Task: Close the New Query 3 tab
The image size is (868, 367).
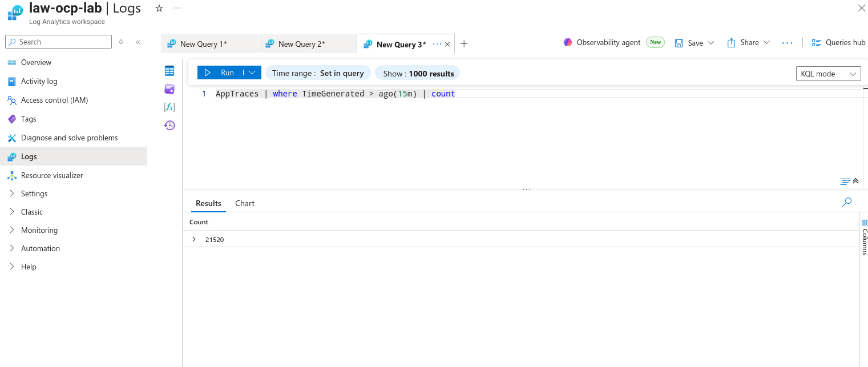Action: click(x=447, y=44)
